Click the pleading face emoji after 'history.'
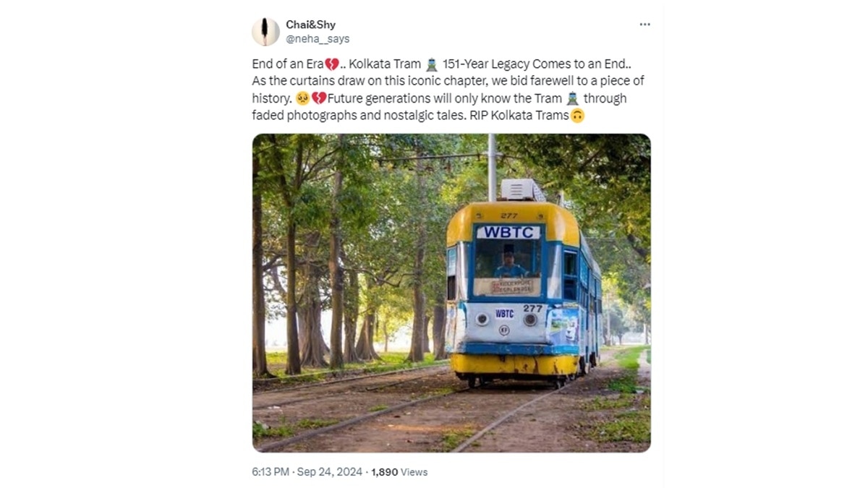This screenshot has height=488, width=868. (302, 98)
